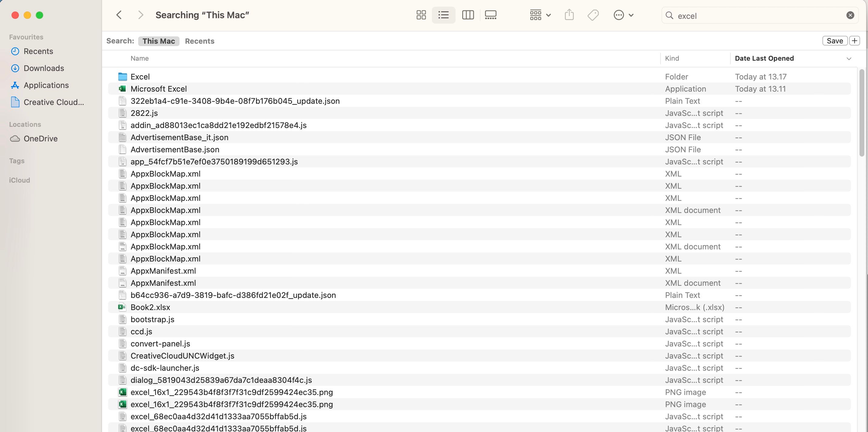Open the Share menu in the toolbar
This screenshot has height=432, width=868.
coord(569,15)
